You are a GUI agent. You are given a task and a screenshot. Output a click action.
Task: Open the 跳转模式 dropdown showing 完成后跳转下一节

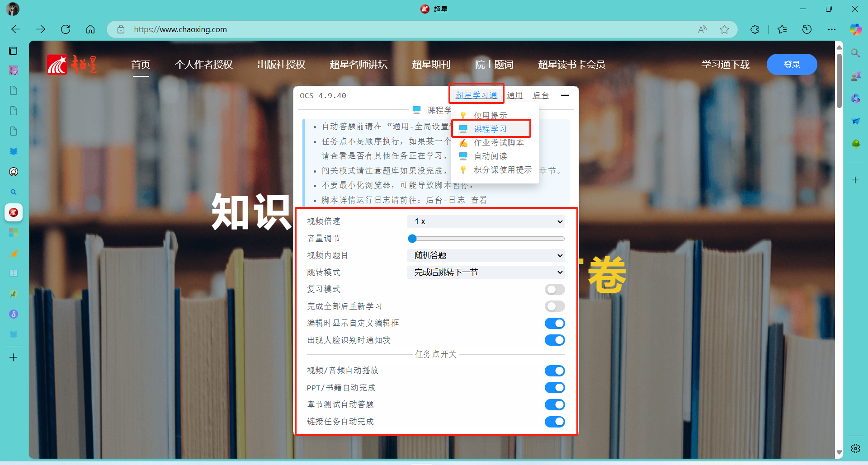click(486, 272)
